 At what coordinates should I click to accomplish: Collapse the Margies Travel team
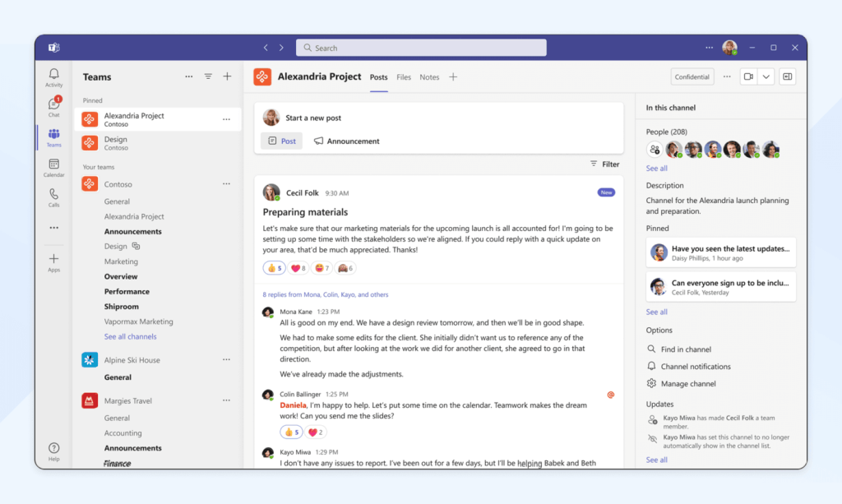127,400
